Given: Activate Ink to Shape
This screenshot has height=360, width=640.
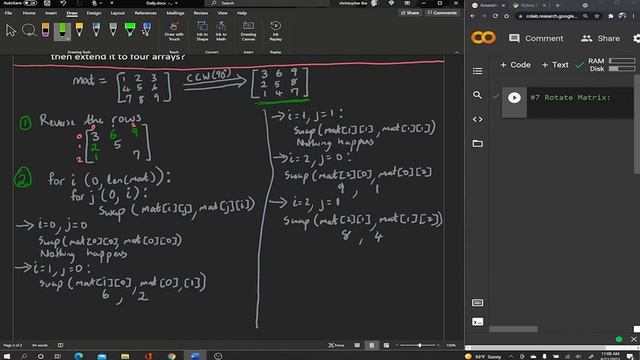Looking at the screenshot, I should [202, 31].
